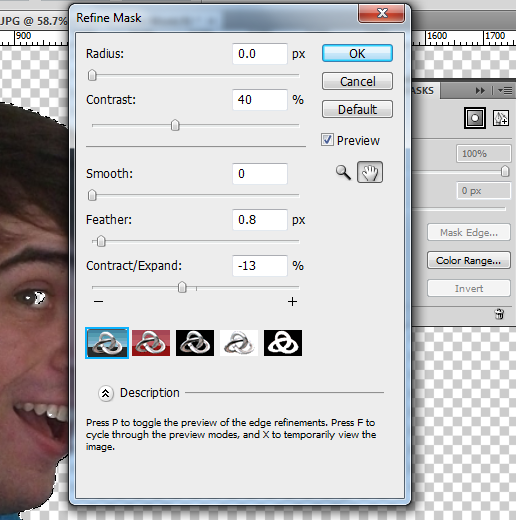
Task: Select the Hand tool icon
Action: (370, 172)
